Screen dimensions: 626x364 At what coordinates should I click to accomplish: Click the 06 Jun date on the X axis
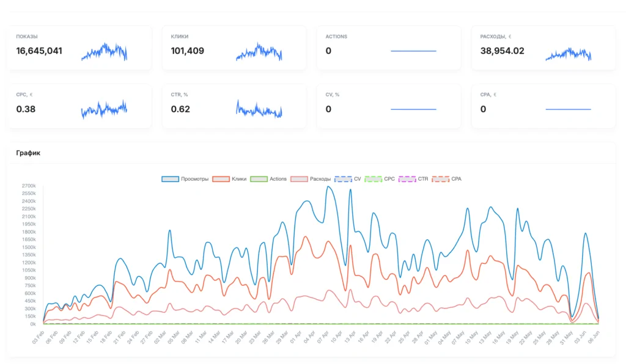[592, 337]
